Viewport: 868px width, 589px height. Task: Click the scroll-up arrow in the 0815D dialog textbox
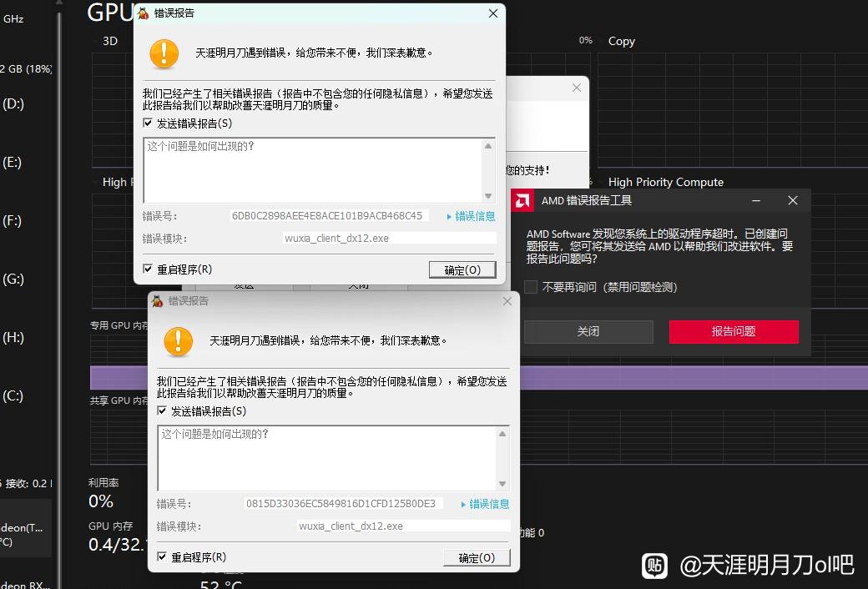coord(502,434)
